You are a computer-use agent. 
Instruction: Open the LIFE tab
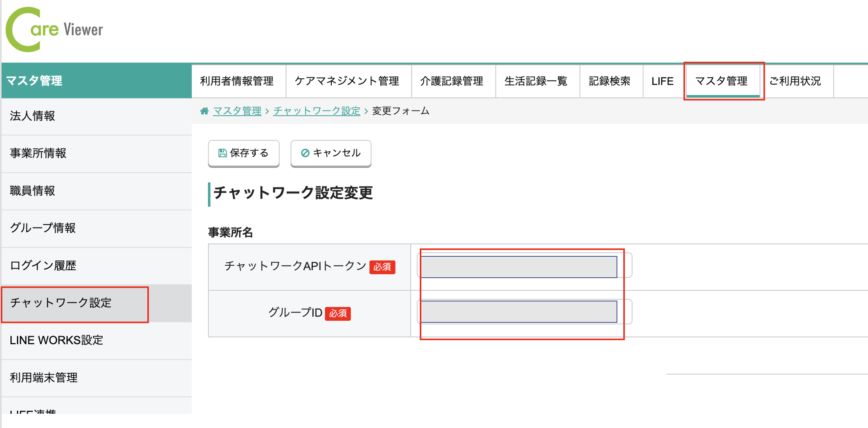pyautogui.click(x=662, y=81)
